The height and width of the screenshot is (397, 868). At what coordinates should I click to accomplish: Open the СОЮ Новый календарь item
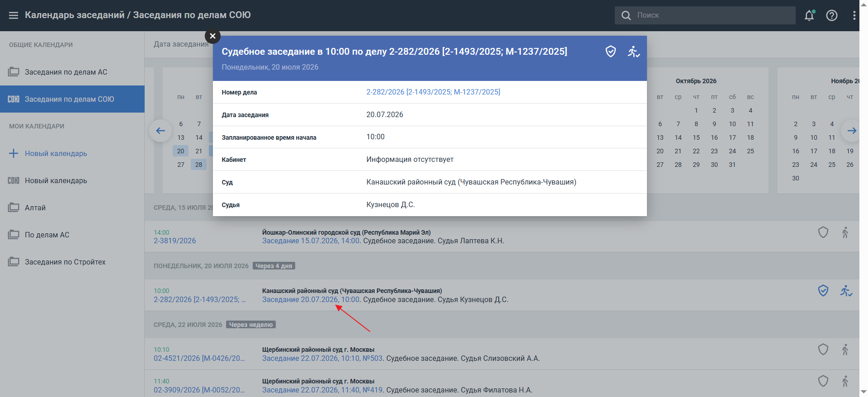click(72, 180)
